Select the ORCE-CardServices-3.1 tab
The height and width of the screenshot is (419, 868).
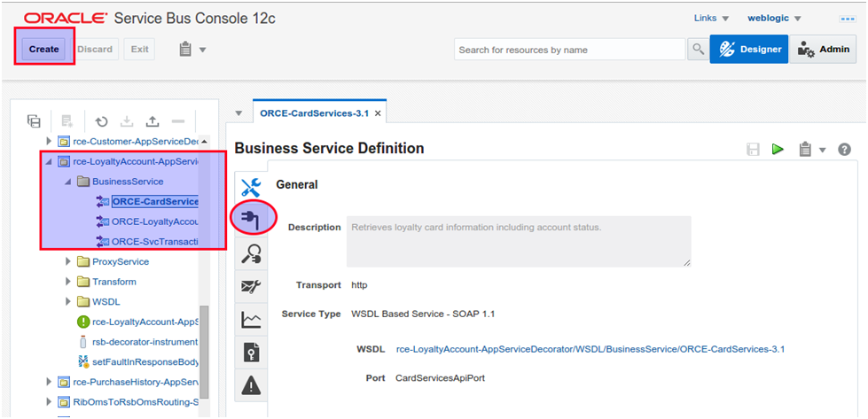[314, 113]
